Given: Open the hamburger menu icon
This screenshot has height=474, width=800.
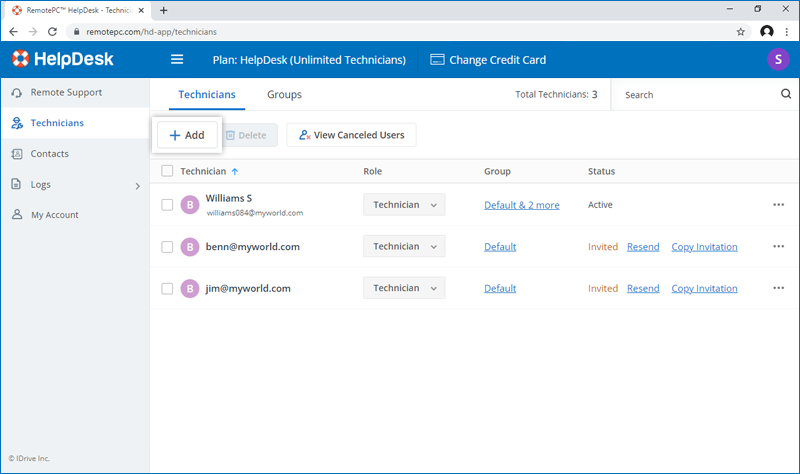Looking at the screenshot, I should coord(177,59).
